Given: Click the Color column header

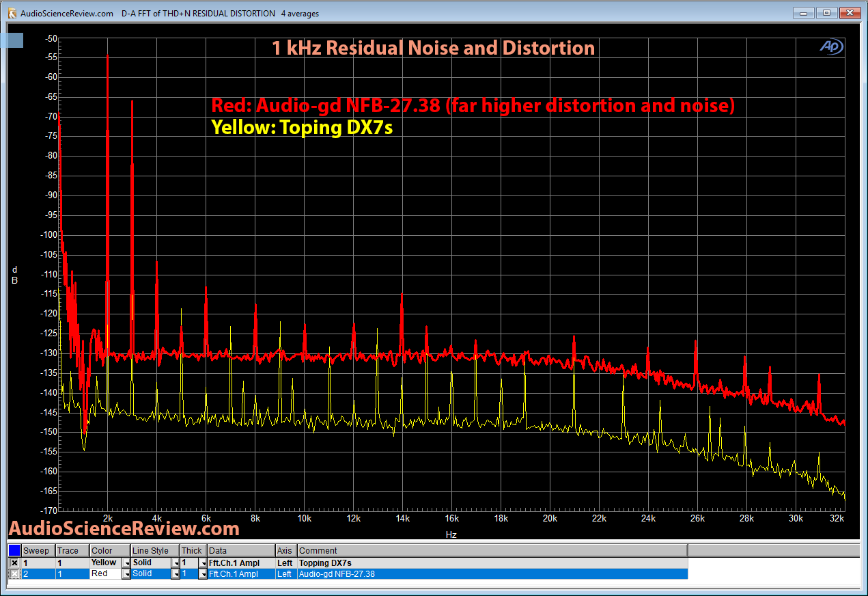Looking at the screenshot, I should pos(110,550).
